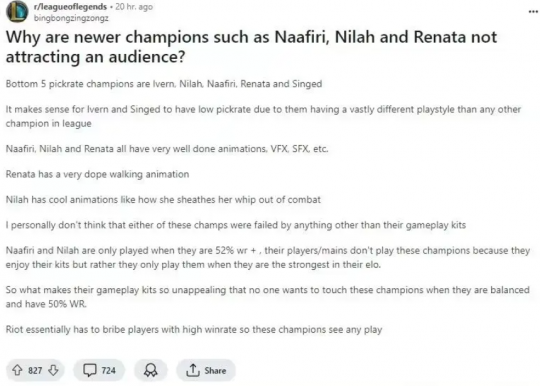View bingbongzingzongz user profile
Image resolution: width=540 pixels, height=386 pixels.
coord(71,18)
